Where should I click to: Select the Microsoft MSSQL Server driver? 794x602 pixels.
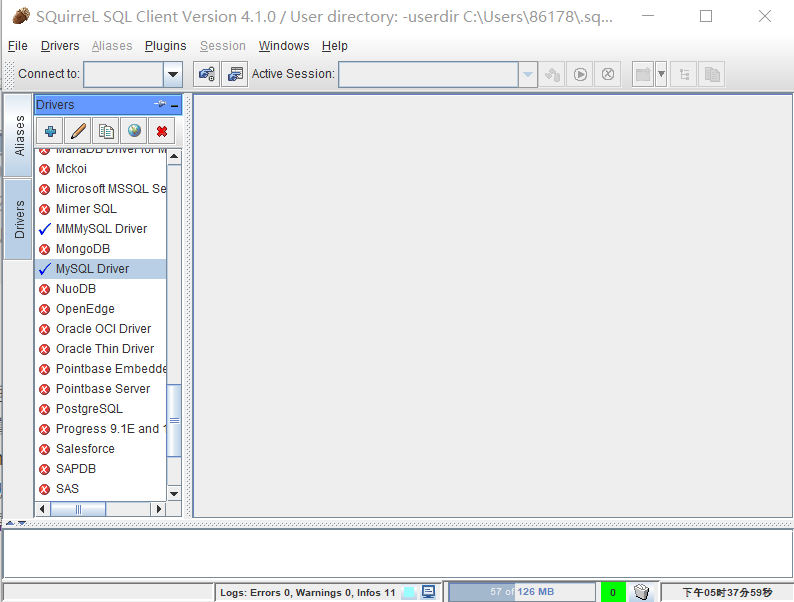[101, 189]
